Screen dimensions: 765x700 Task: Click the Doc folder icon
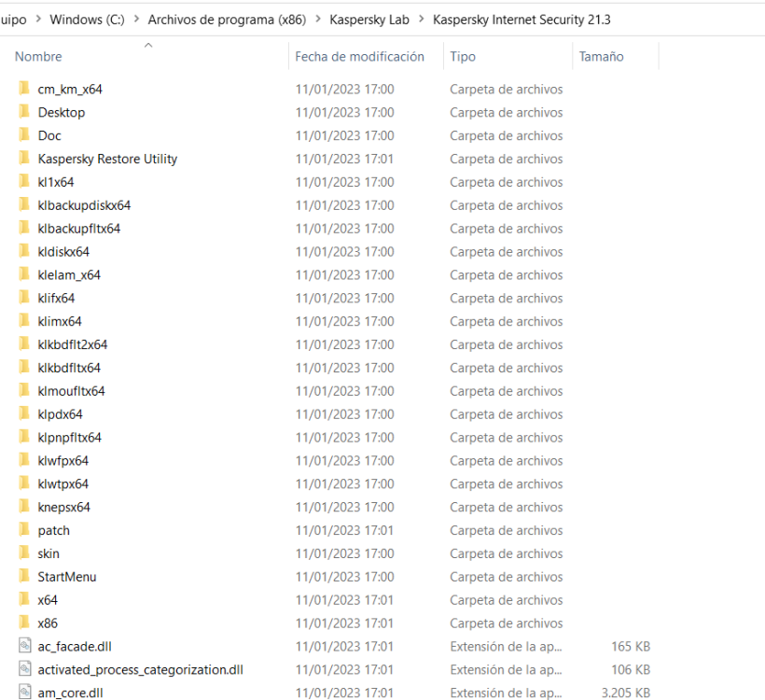pyautogui.click(x=24, y=135)
